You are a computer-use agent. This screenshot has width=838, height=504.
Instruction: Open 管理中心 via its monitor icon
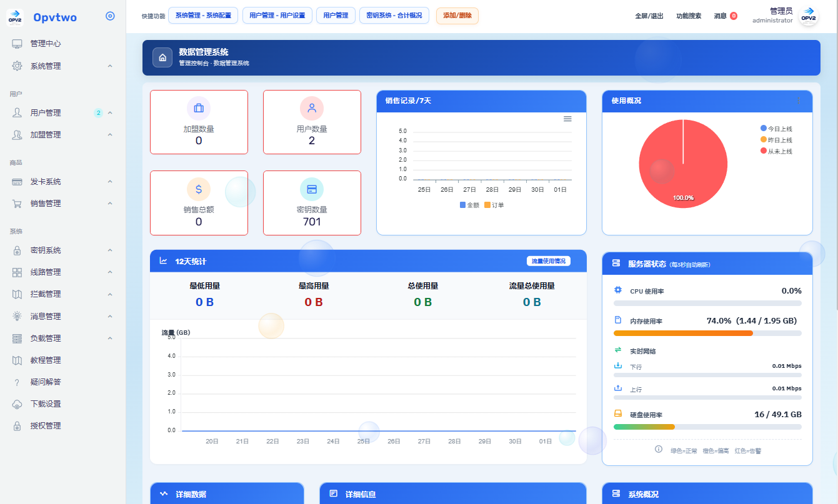[17, 44]
